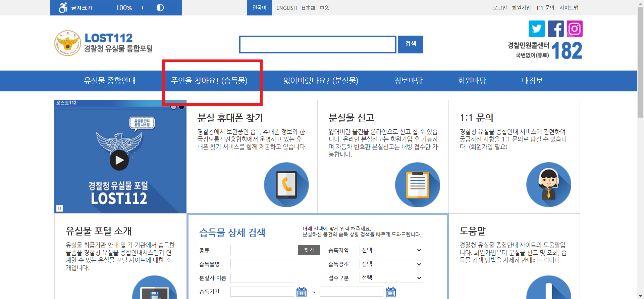Open 분실 휴대폰 찾기 heading
Screen dimensions: 644x299
pyautogui.click(x=230, y=118)
